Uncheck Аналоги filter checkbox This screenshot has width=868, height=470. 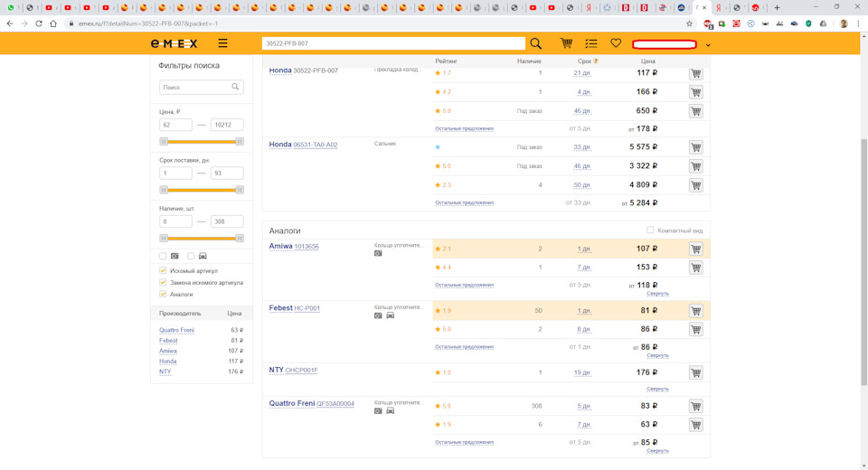pos(163,294)
